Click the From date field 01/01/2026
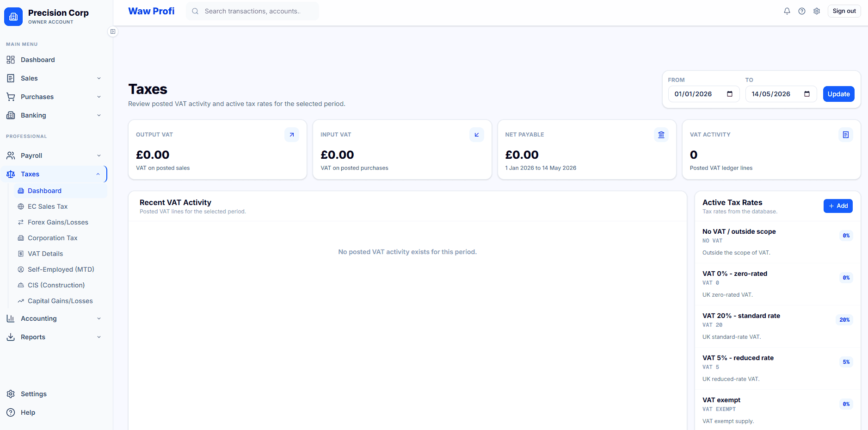Screen dimensions: 868x430 coord(704,94)
